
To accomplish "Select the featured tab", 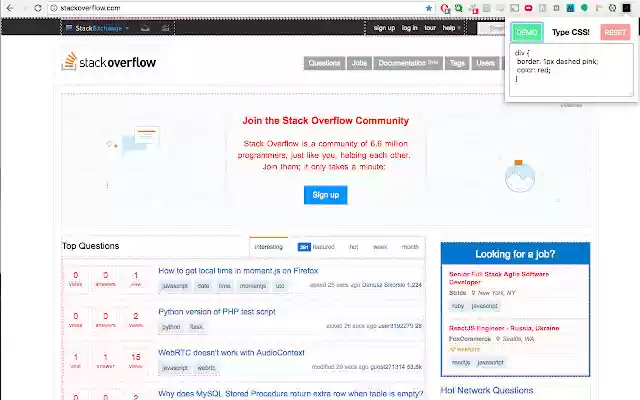I will 316,247.
